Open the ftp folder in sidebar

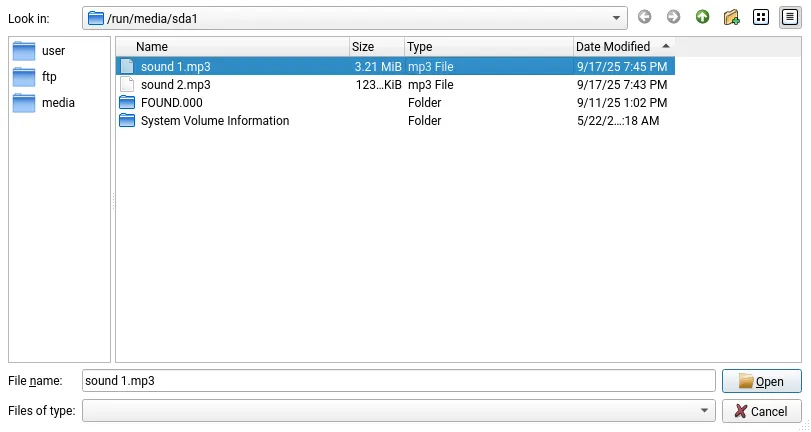coord(49,77)
